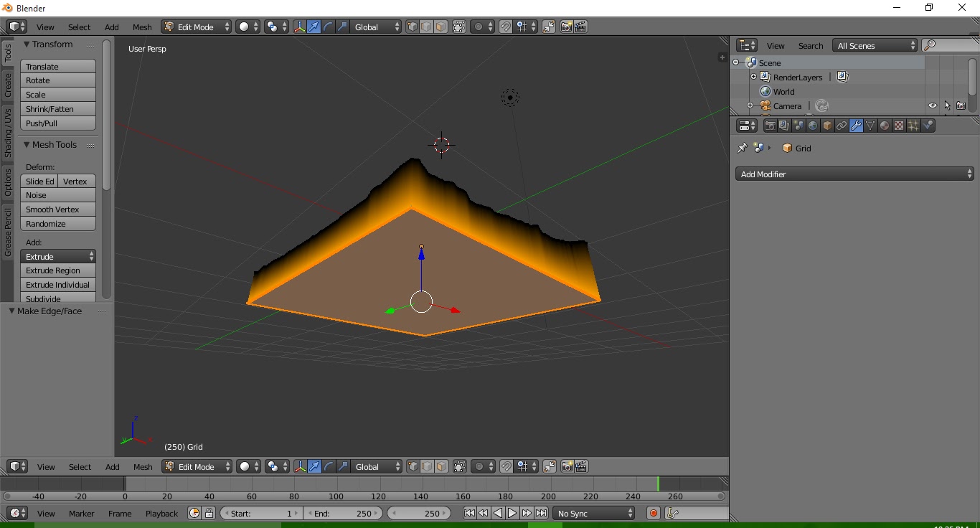Select the Render properties camera icon
Viewport: 980px width, 528px height.
click(x=770, y=126)
